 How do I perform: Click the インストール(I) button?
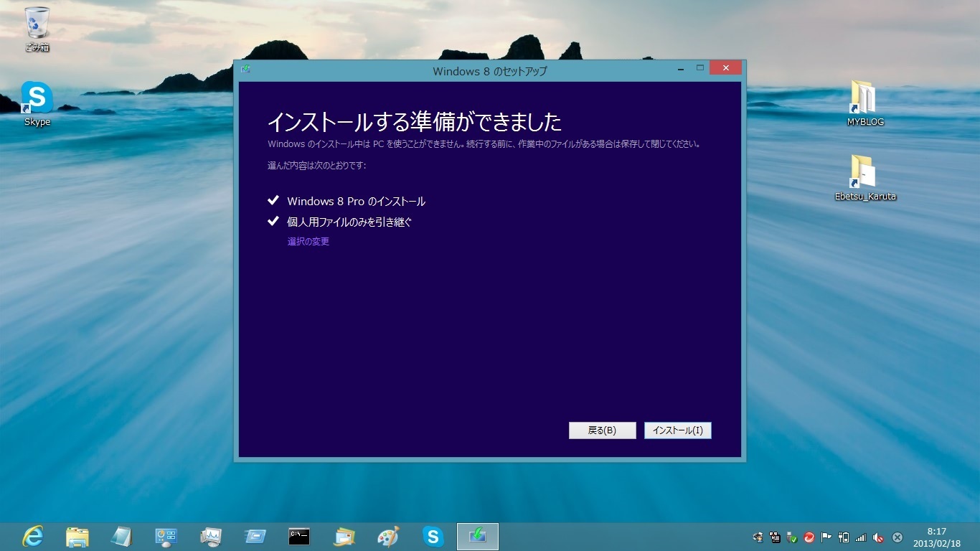[678, 430]
